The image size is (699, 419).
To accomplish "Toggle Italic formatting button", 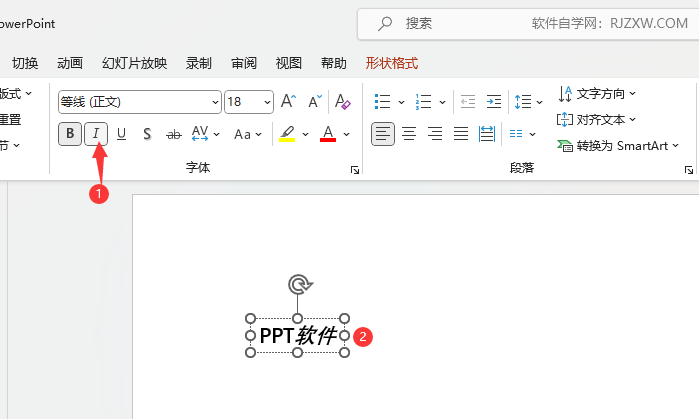I will [x=96, y=134].
